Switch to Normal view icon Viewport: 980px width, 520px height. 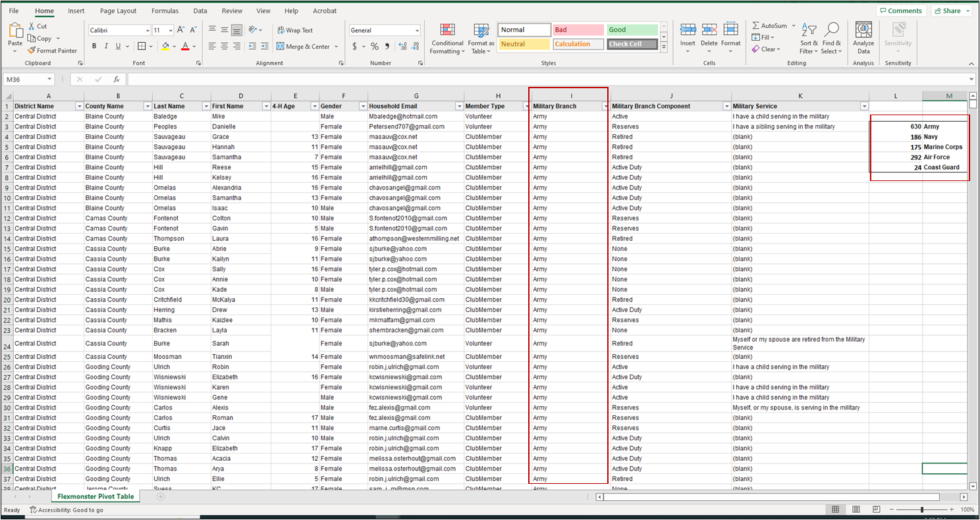(836, 510)
